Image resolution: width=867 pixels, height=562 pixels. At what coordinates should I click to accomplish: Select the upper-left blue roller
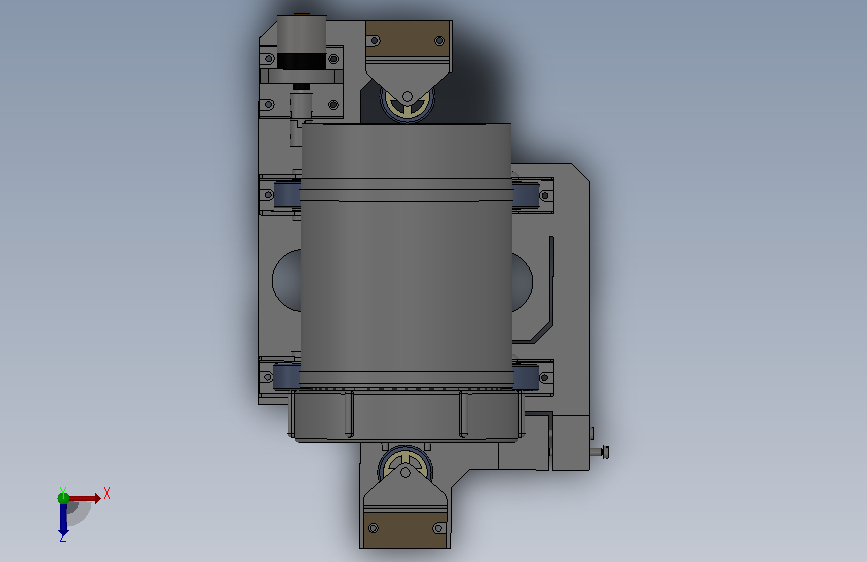pos(287,195)
